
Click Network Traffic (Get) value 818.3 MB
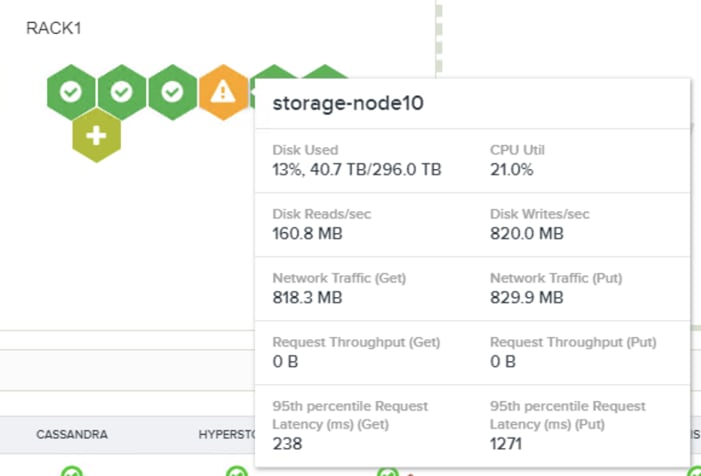pyautogui.click(x=307, y=298)
